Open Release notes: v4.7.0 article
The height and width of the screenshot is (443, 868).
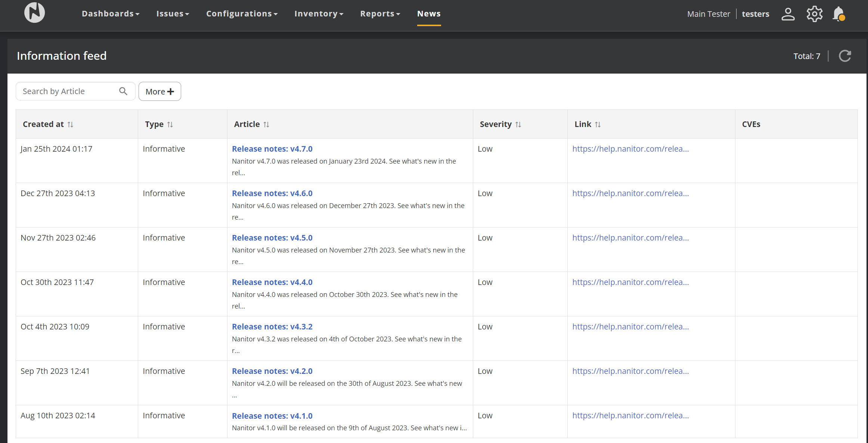pos(272,149)
